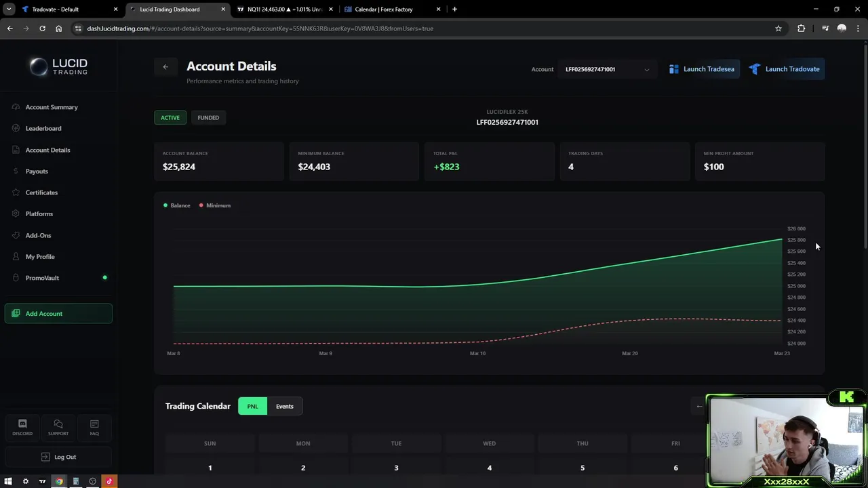The image size is (868, 488).
Task: Open the FAQ icon button
Action: [x=94, y=428]
